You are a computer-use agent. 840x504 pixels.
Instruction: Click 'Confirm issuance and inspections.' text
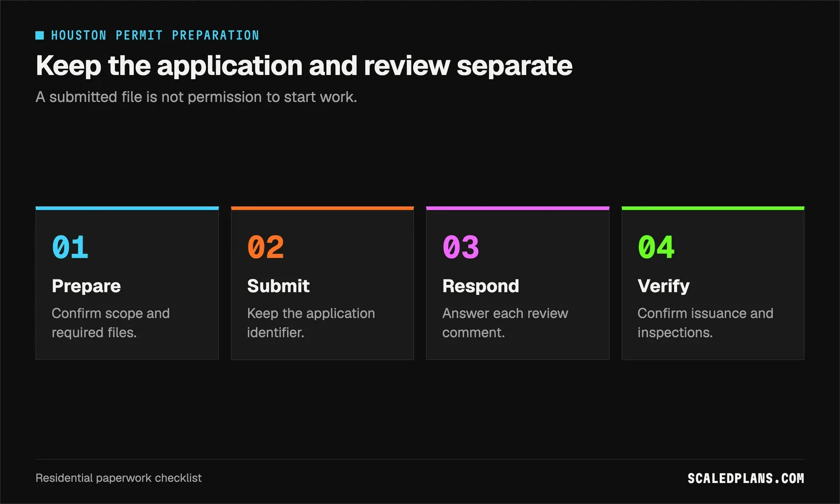point(706,323)
